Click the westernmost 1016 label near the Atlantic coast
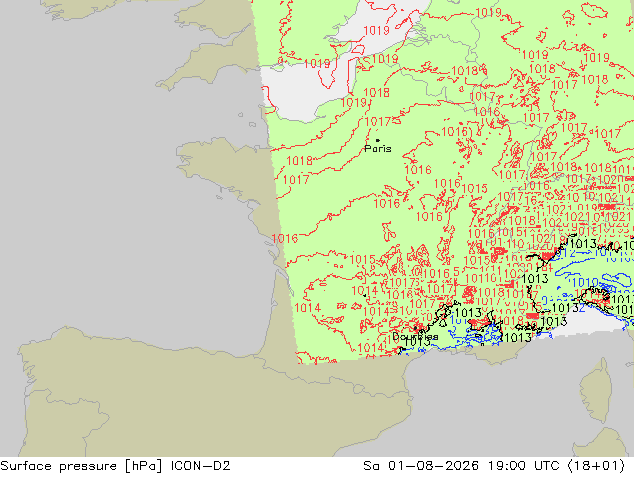The height and width of the screenshot is (490, 634). pyautogui.click(x=285, y=239)
